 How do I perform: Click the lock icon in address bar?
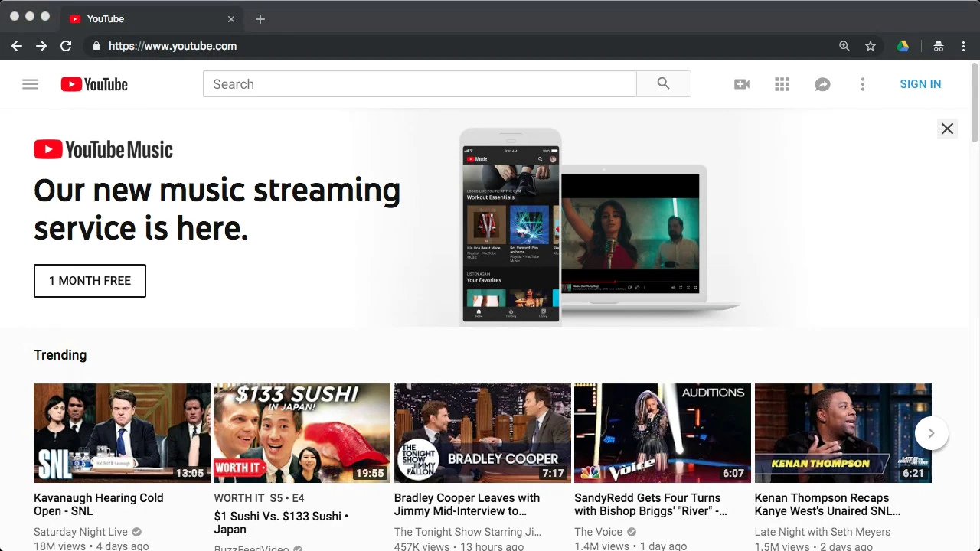click(96, 46)
